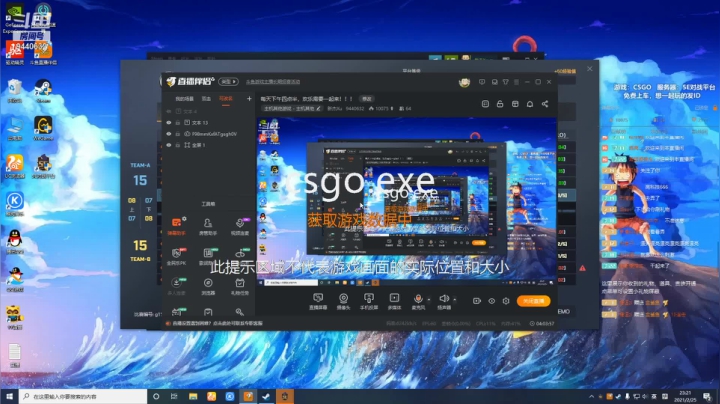Show the hidden 文本 4 source

[169, 112]
